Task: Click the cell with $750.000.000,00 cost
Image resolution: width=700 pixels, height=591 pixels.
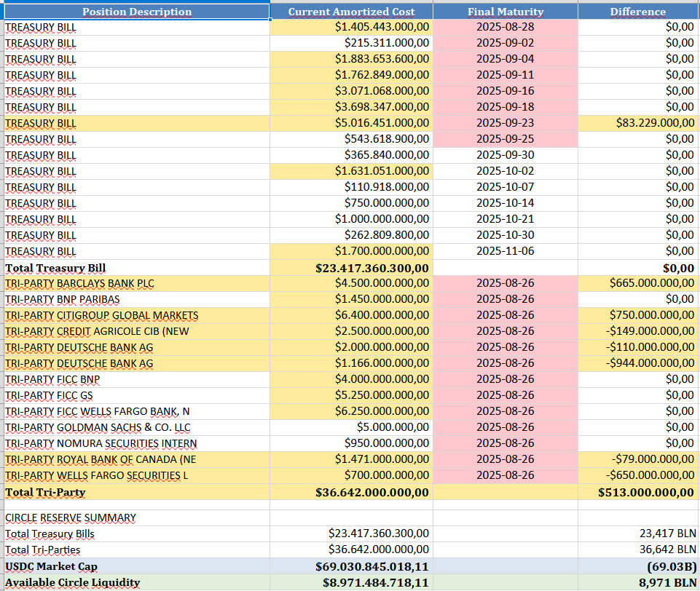Action: point(351,204)
